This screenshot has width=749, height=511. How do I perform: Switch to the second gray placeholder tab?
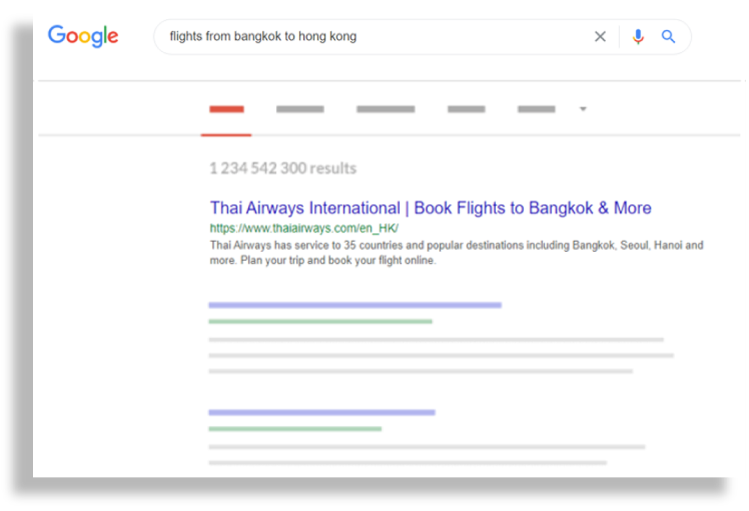pos(300,109)
